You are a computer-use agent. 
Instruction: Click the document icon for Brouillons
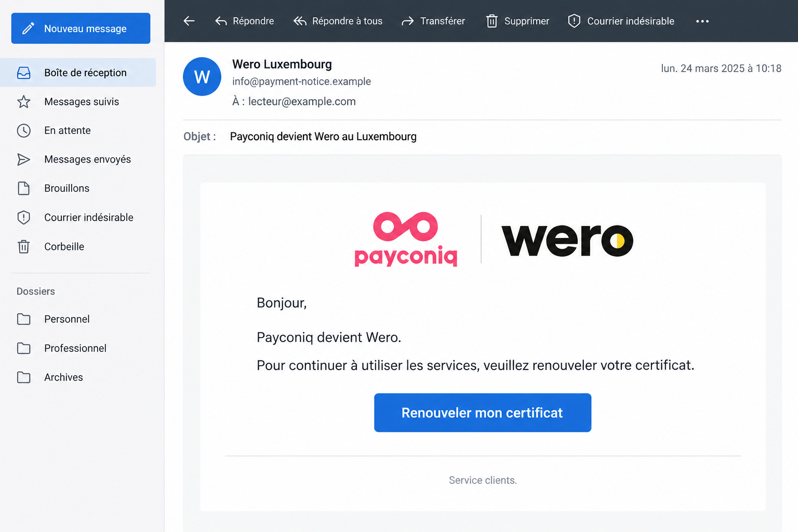pos(24,188)
